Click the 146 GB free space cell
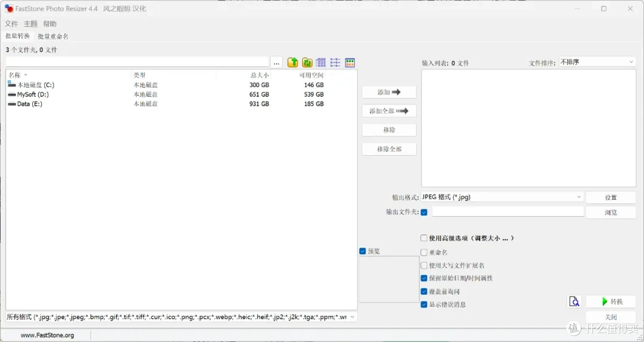 click(x=314, y=85)
